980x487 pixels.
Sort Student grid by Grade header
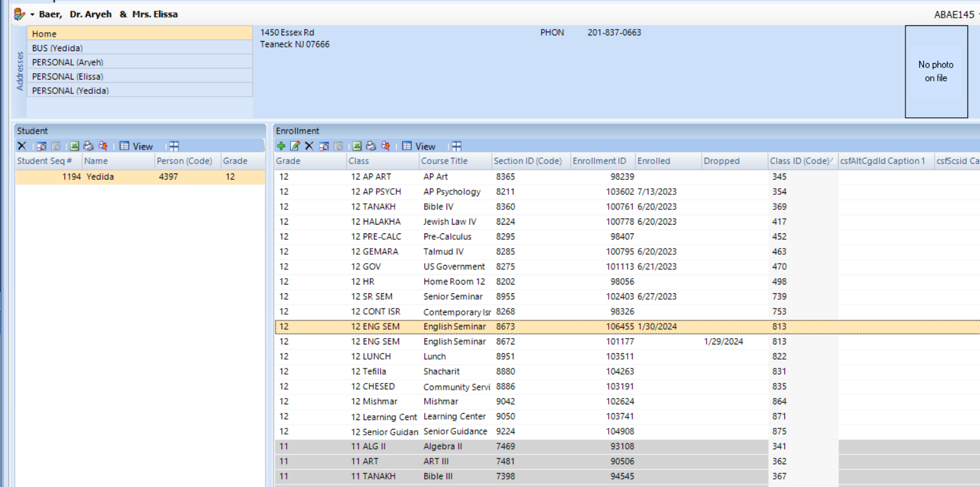click(x=242, y=161)
